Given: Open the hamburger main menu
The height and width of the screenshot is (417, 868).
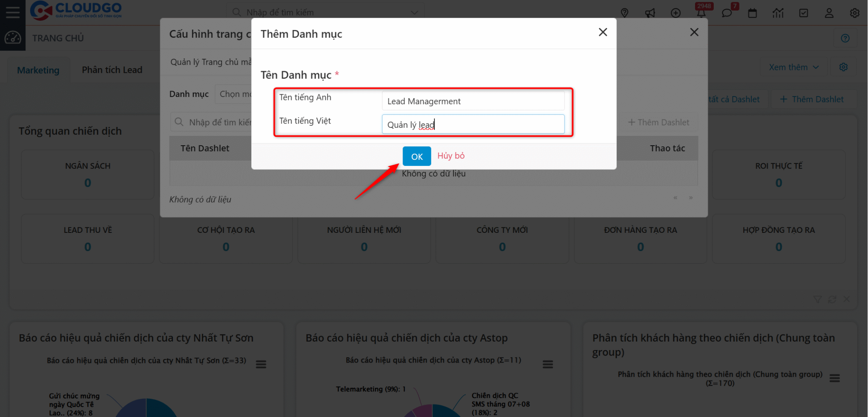Looking at the screenshot, I should tap(13, 12).
